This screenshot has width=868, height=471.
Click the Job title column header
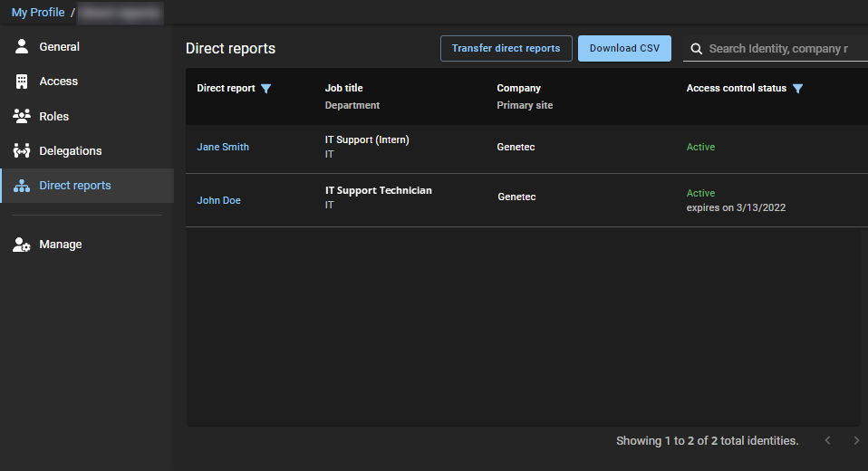(343, 88)
